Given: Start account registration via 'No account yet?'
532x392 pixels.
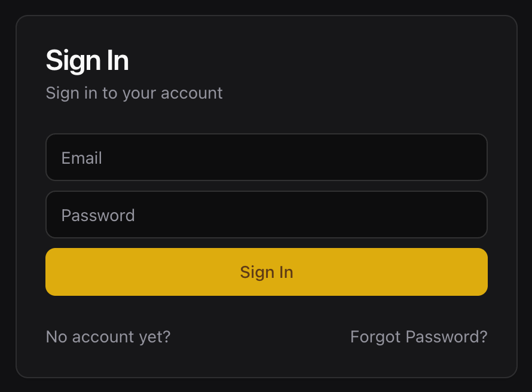Looking at the screenshot, I should pyautogui.click(x=108, y=337).
